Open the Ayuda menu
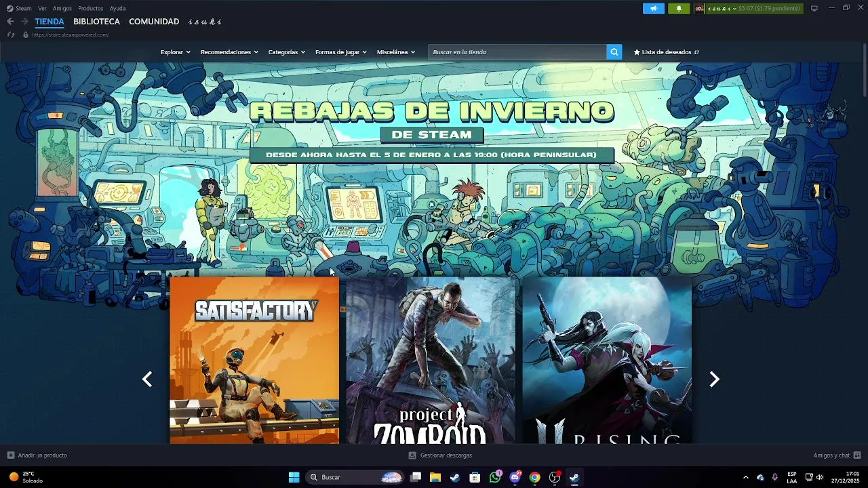The image size is (868, 488). tap(117, 8)
